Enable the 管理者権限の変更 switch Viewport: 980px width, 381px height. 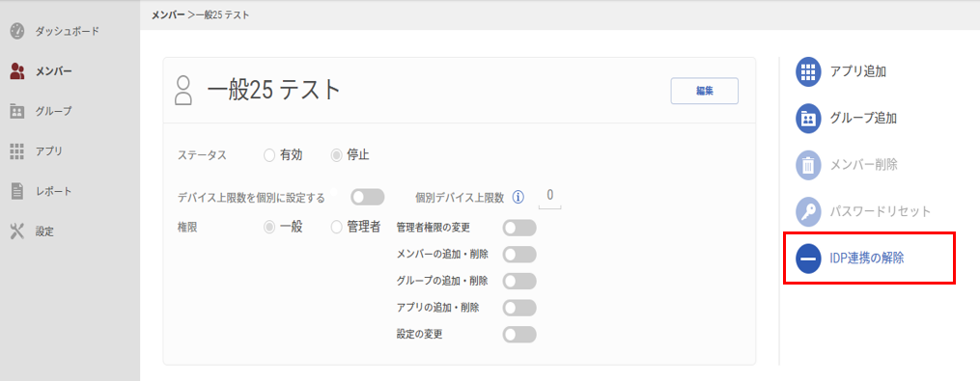[519, 228]
